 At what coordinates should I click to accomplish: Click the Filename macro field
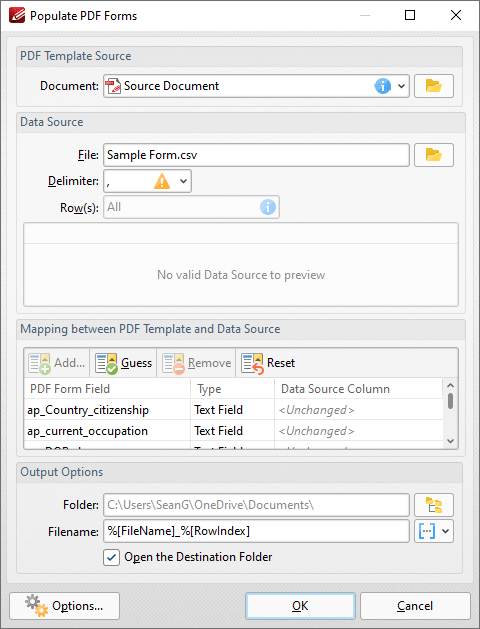click(x=256, y=531)
